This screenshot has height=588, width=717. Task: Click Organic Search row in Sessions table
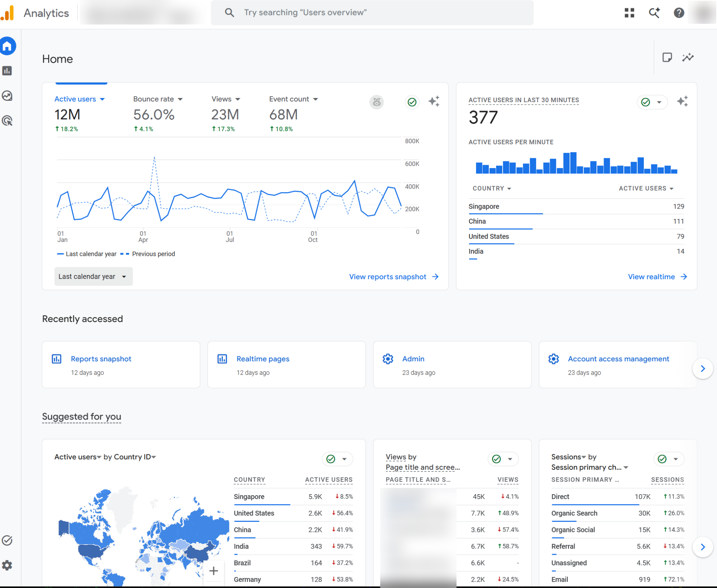[618, 513]
